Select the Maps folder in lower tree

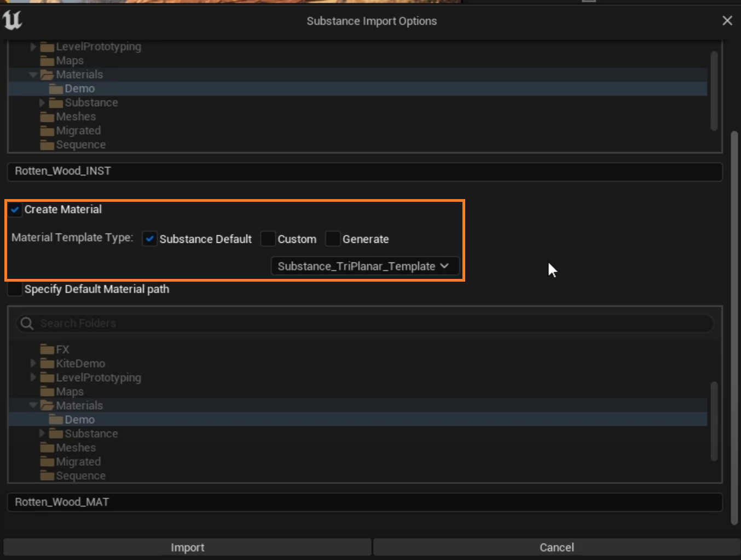pyautogui.click(x=70, y=392)
